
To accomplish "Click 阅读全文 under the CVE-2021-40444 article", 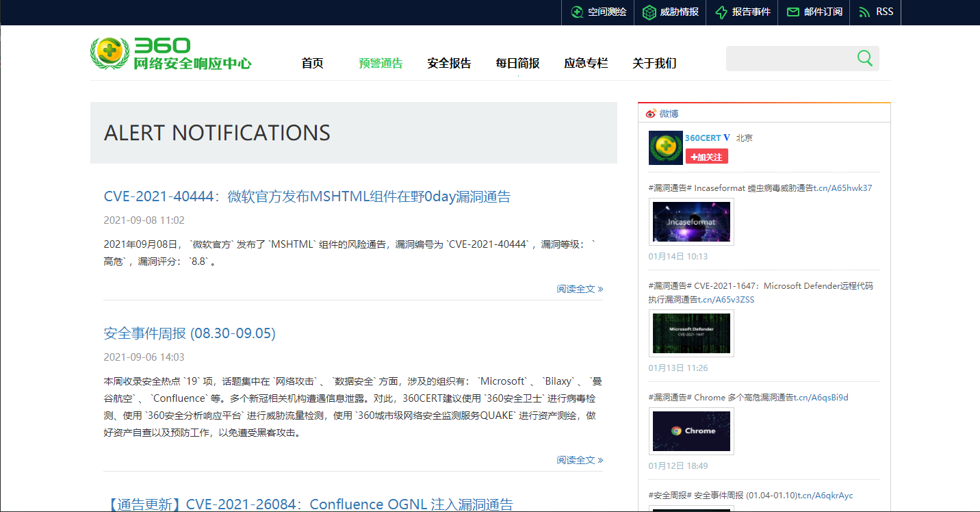I will [x=580, y=289].
